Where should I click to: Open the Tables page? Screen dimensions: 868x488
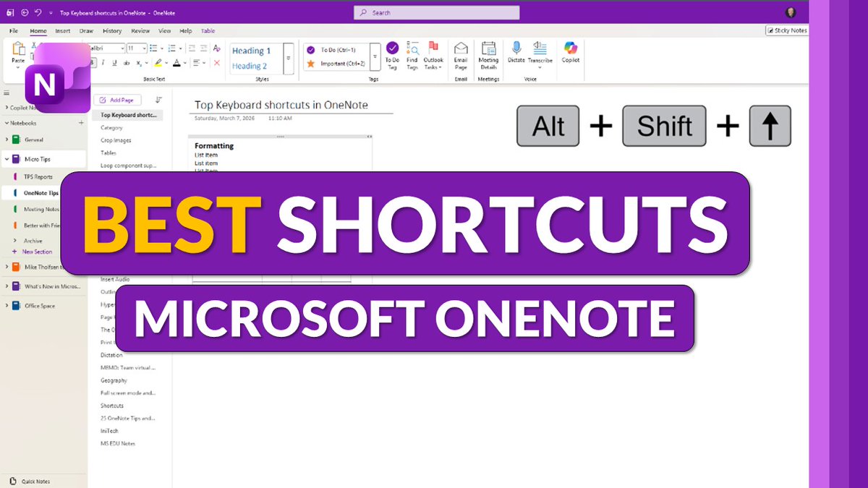(x=109, y=153)
